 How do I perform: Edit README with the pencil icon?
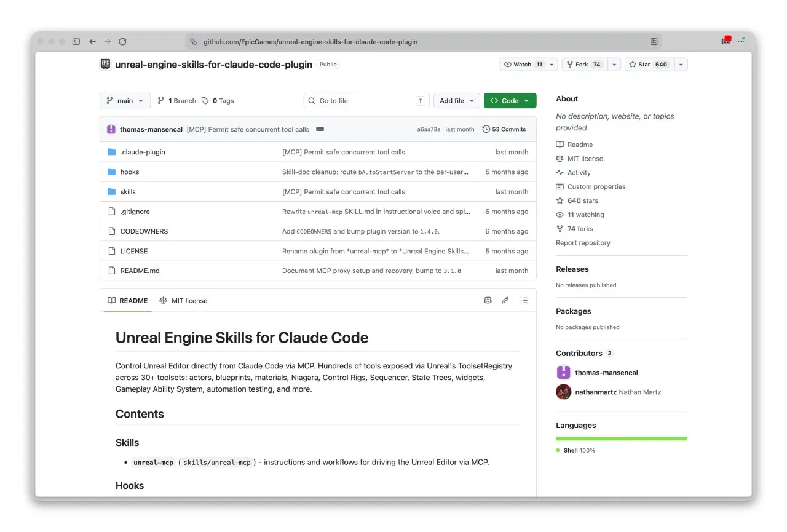coord(505,300)
